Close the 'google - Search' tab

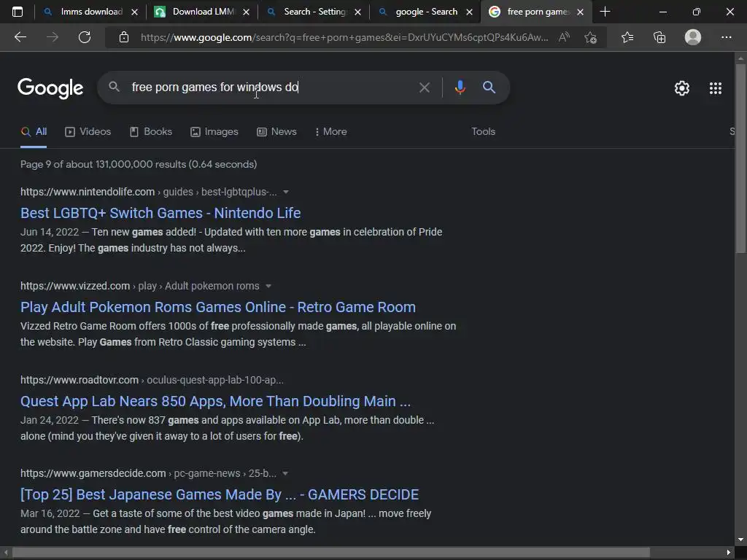click(469, 12)
